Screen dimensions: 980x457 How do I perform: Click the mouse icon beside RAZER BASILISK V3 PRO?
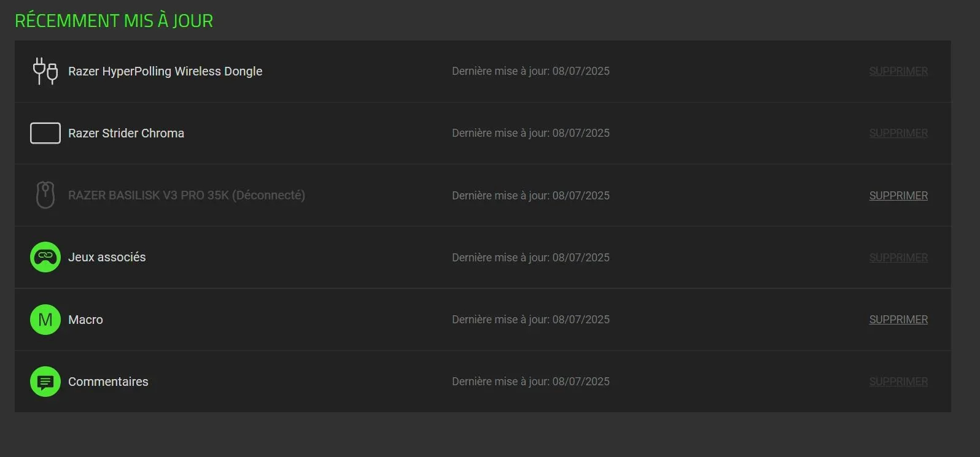tap(45, 195)
